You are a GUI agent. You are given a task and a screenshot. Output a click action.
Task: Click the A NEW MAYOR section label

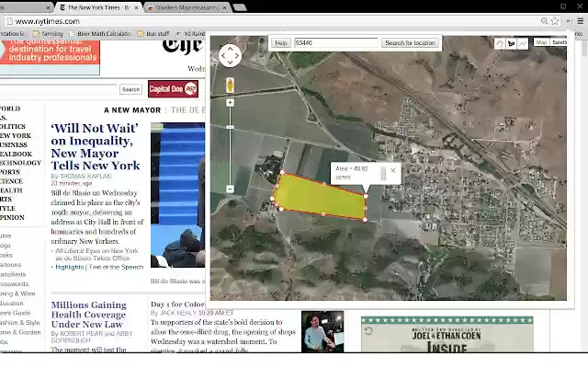pos(132,110)
